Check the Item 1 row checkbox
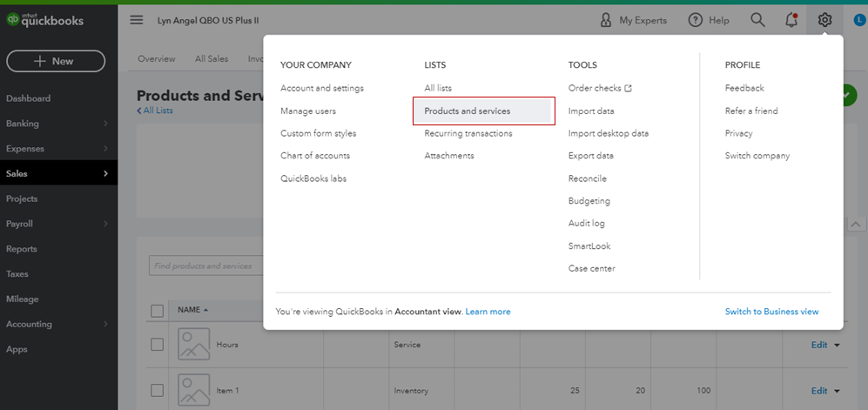Image resolution: width=868 pixels, height=410 pixels. point(157,391)
